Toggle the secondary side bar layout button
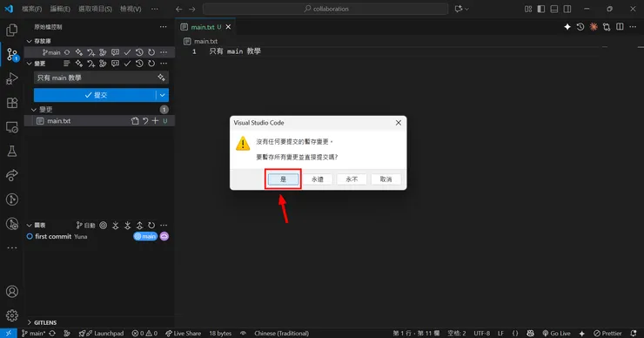 coord(567,9)
